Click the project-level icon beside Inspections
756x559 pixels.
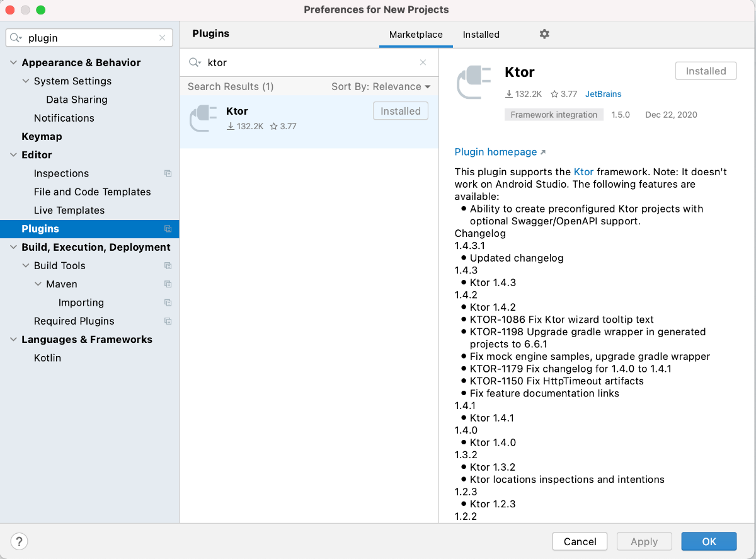pos(168,173)
